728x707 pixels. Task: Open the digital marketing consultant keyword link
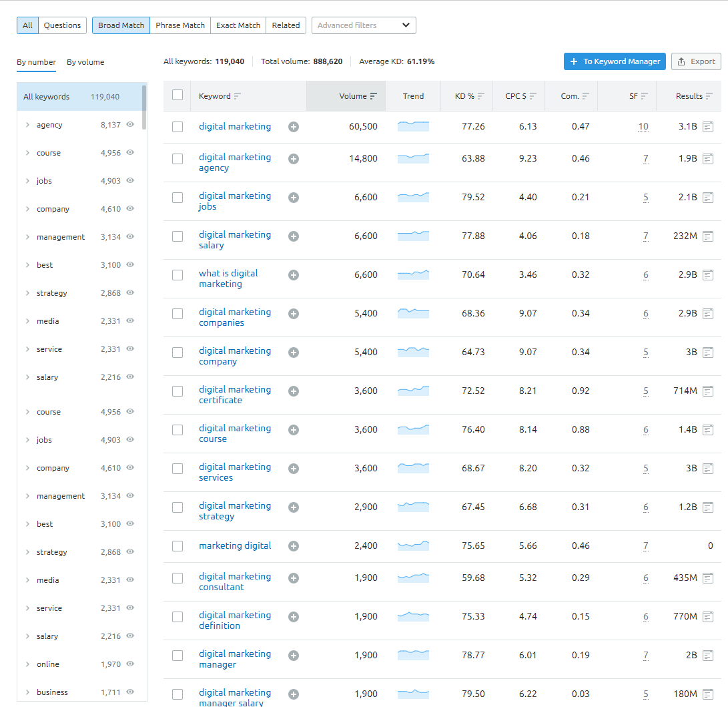tap(235, 581)
